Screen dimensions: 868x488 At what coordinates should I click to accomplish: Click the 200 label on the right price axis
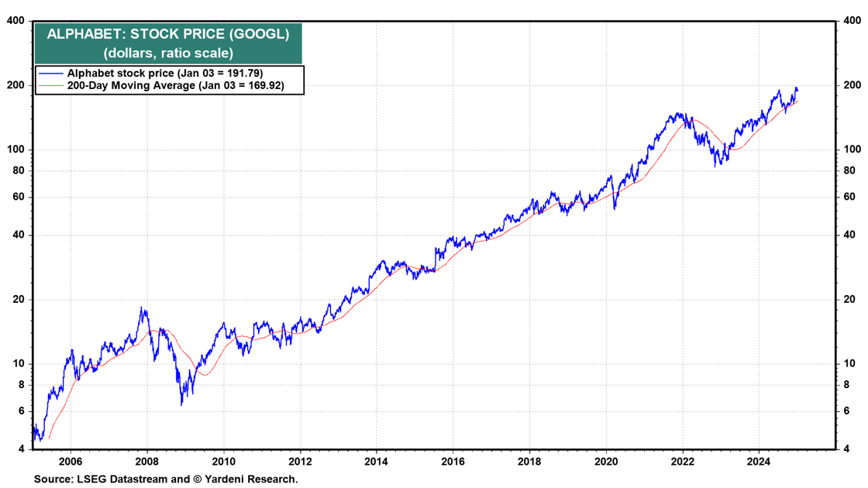tap(852, 85)
